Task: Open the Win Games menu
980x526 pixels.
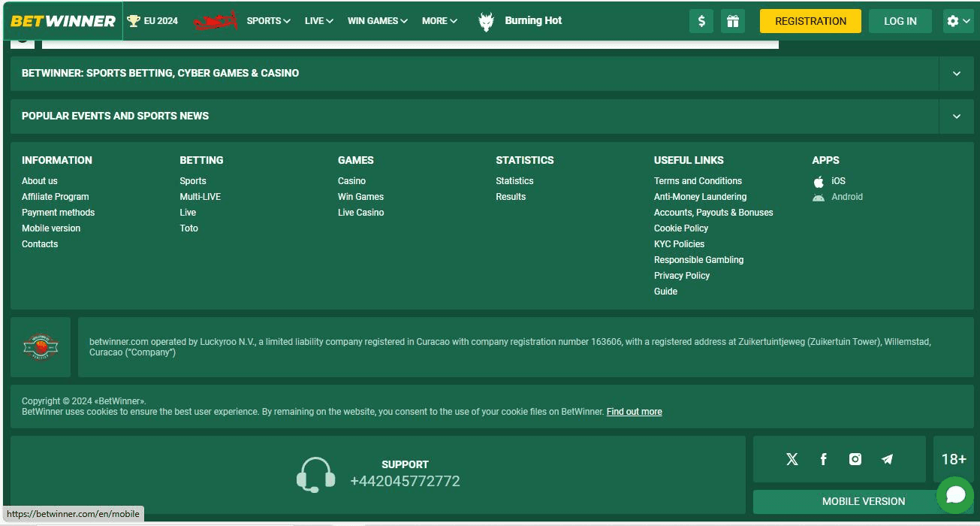Action: coord(377,21)
